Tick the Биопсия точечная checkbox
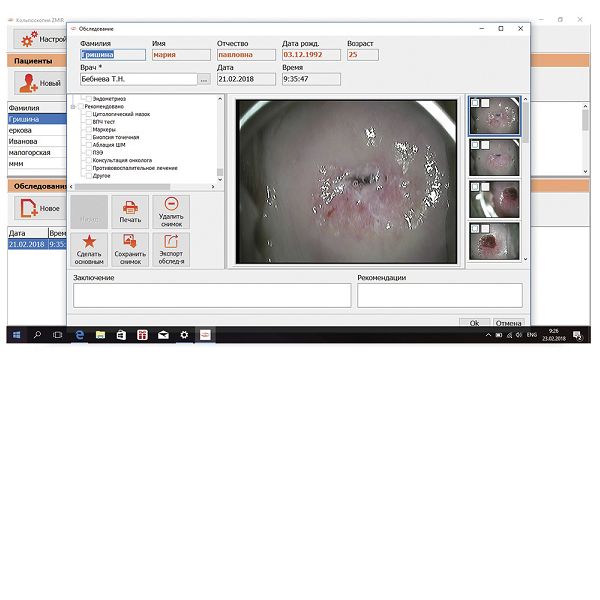Image resolution: width=600 pixels, height=600 pixels. coord(89,137)
